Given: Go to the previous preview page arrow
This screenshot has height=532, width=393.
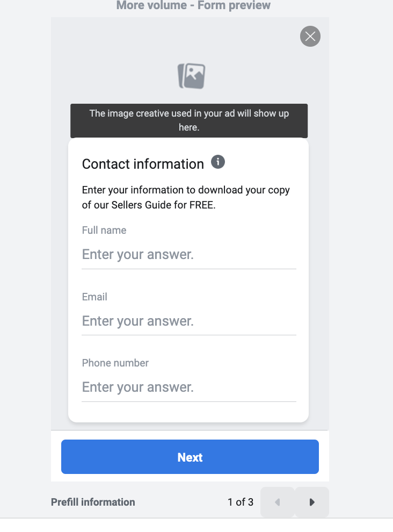Looking at the screenshot, I should coord(278,502).
